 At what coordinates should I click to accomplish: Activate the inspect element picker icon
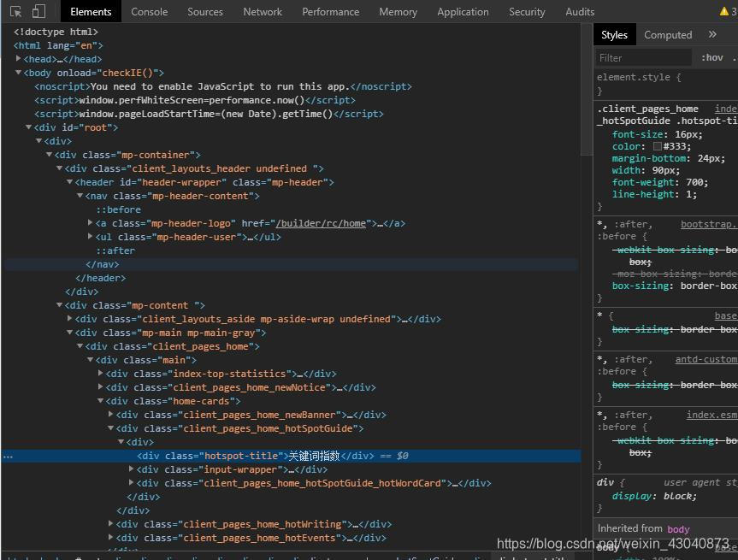[15, 11]
